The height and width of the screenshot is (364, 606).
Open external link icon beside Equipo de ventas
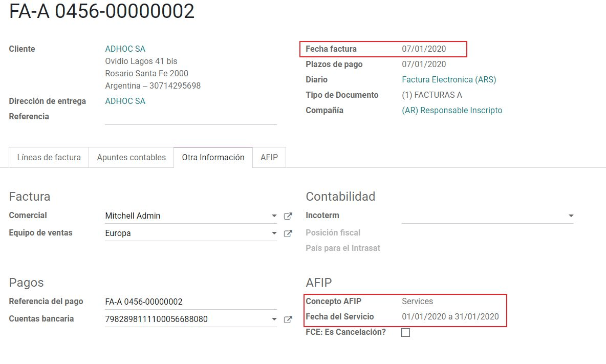point(288,233)
